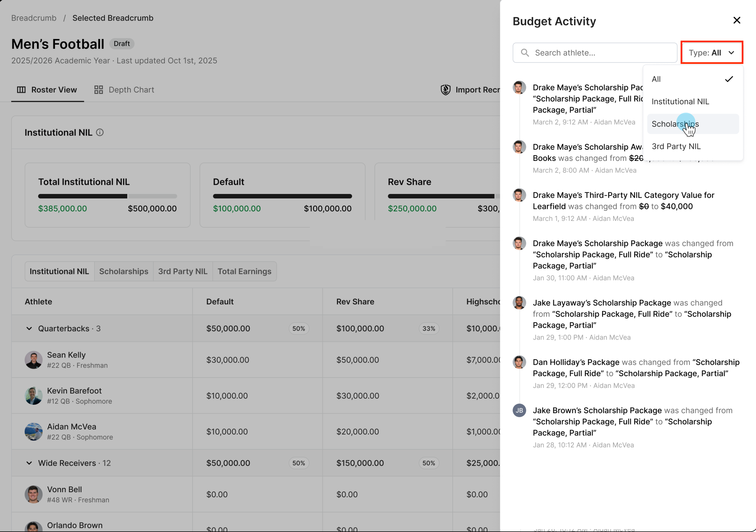This screenshot has width=756, height=532.
Task: Click the JB initials avatar in activity feed
Action: pos(519,410)
